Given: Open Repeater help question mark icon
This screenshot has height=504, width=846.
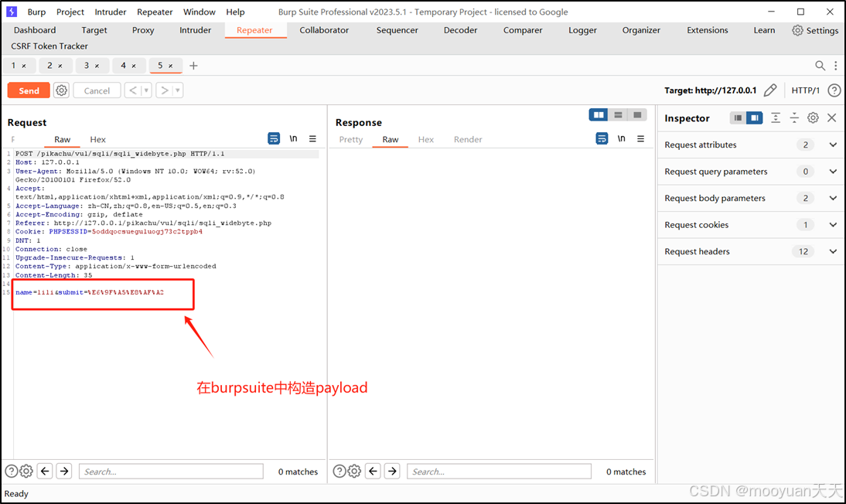Looking at the screenshot, I should coord(834,90).
